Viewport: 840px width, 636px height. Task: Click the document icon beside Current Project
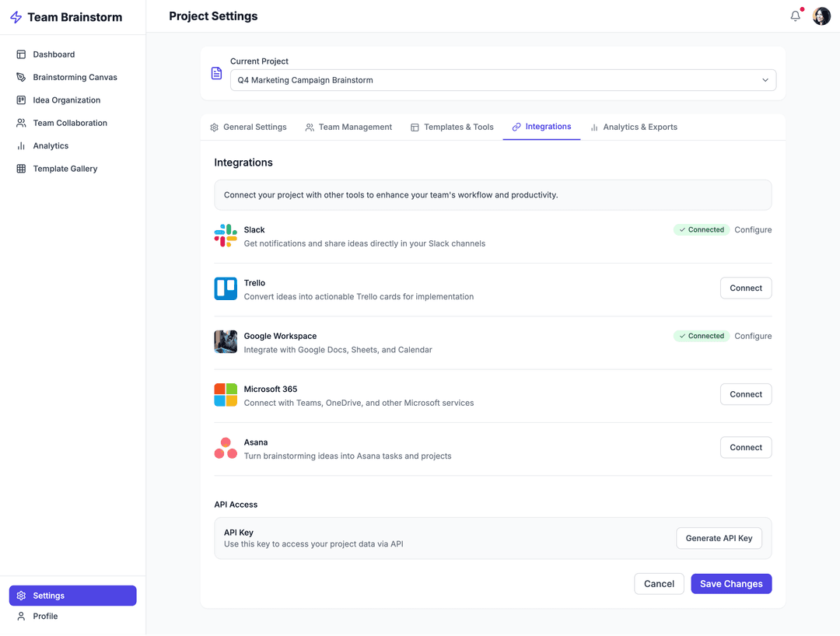(217, 73)
